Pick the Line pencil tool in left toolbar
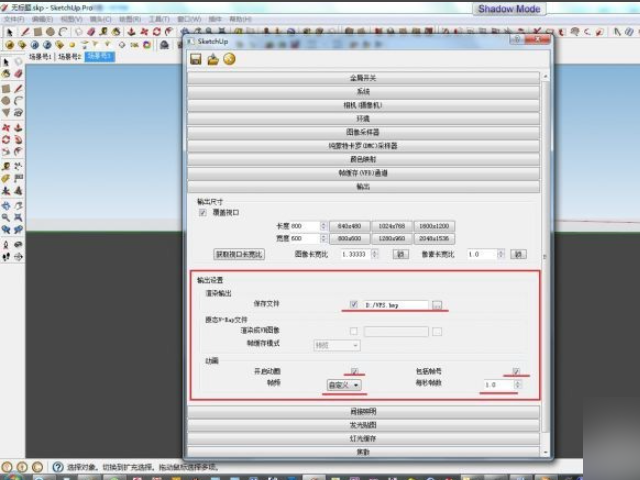The height and width of the screenshot is (480, 640). (18, 89)
